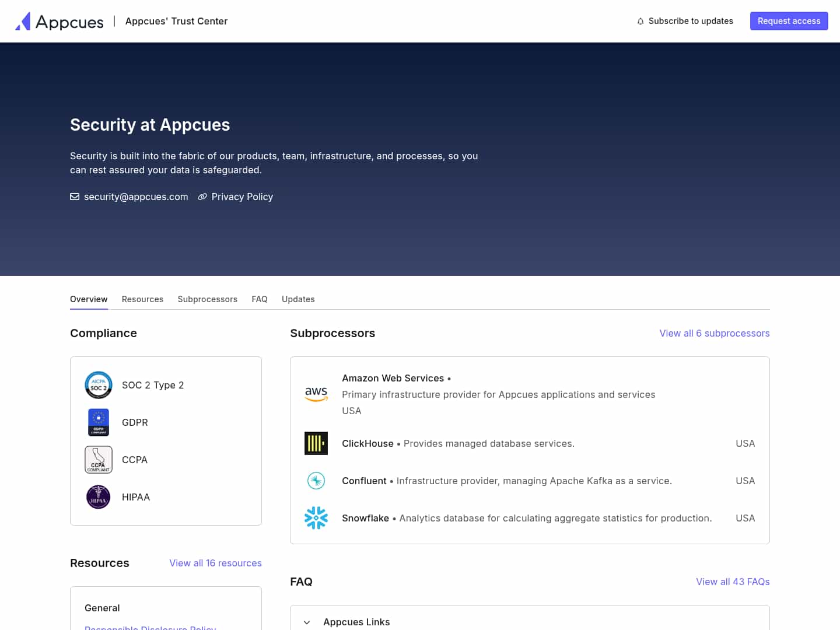Collapse the Appcues Links disclosure chevron

point(307,622)
